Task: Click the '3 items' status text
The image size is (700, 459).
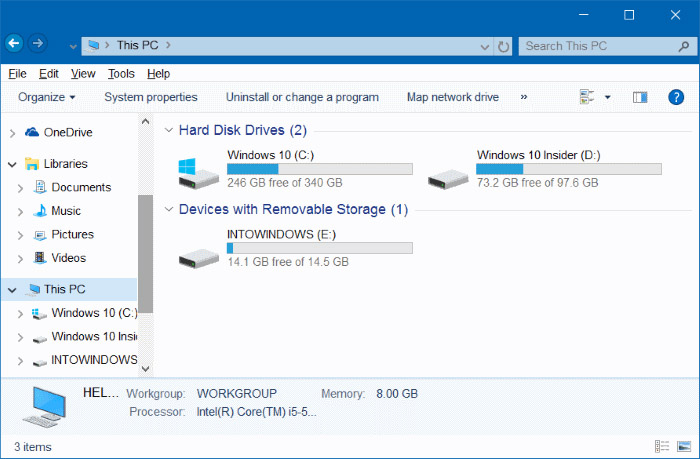Action: [x=33, y=446]
